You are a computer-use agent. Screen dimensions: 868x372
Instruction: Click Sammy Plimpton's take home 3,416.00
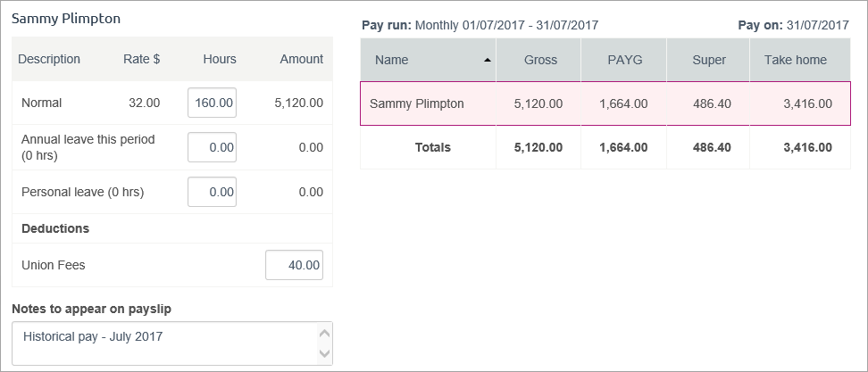tap(807, 103)
